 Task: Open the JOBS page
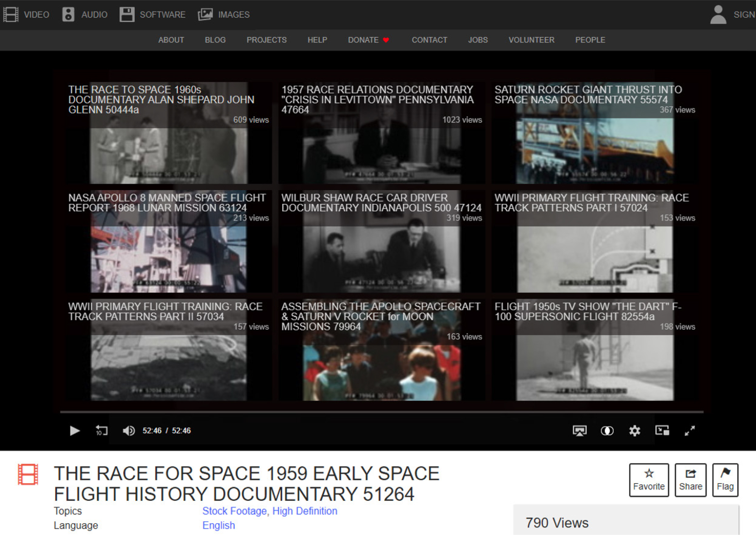[478, 40]
